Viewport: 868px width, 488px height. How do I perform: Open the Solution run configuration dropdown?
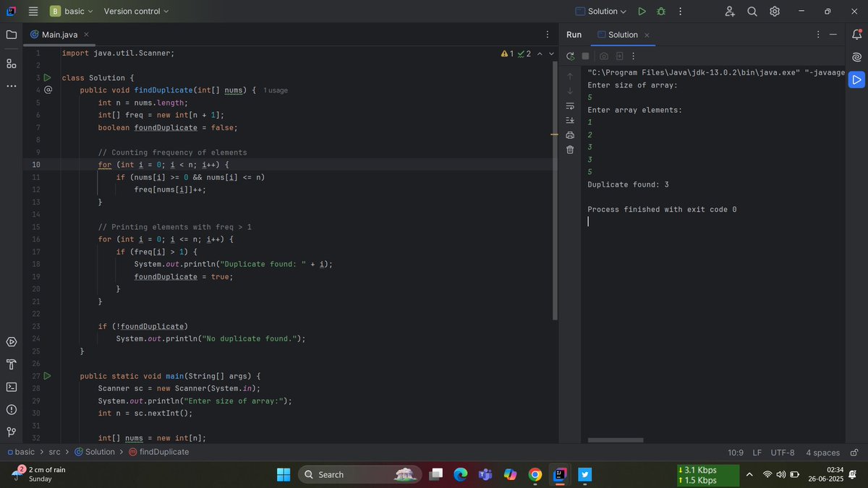click(600, 12)
